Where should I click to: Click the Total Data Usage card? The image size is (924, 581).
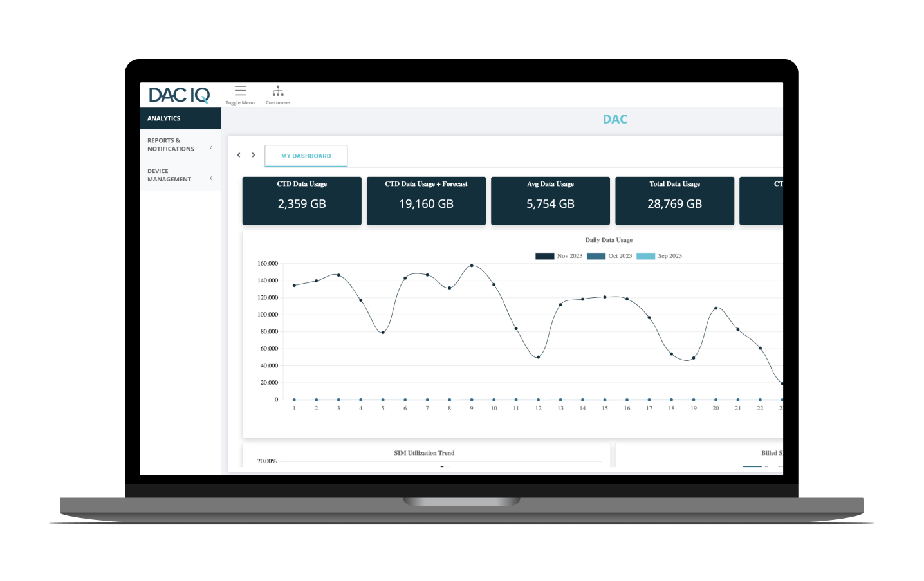(674, 201)
